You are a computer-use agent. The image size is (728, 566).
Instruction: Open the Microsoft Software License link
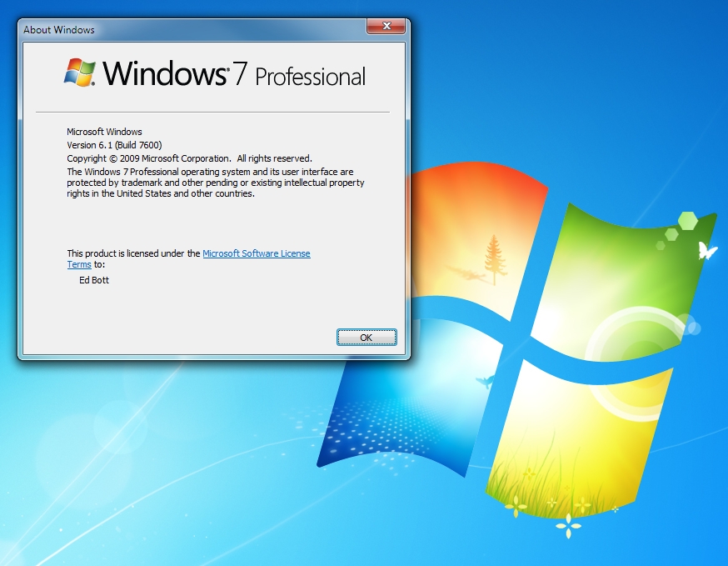click(x=257, y=253)
